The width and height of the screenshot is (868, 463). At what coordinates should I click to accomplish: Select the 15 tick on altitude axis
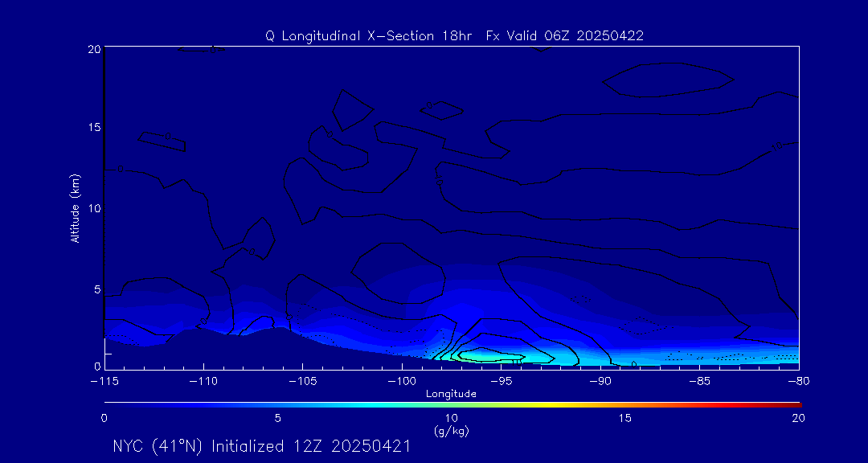(x=94, y=128)
